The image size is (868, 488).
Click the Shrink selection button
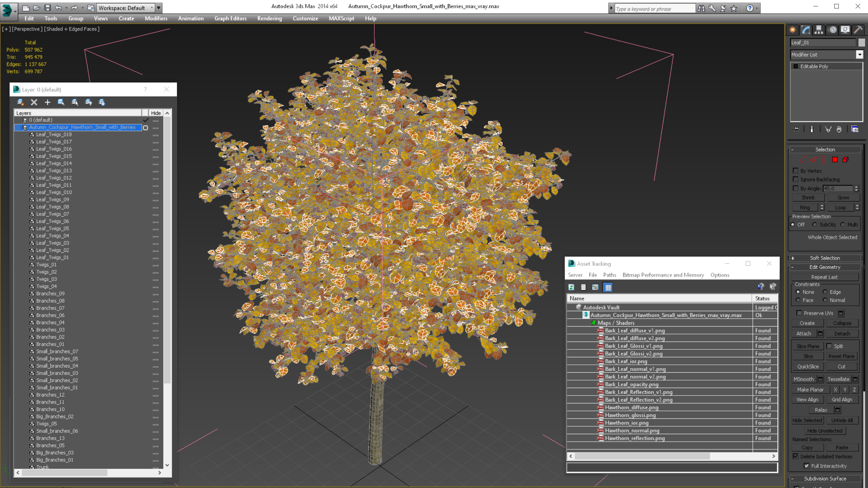[808, 198]
